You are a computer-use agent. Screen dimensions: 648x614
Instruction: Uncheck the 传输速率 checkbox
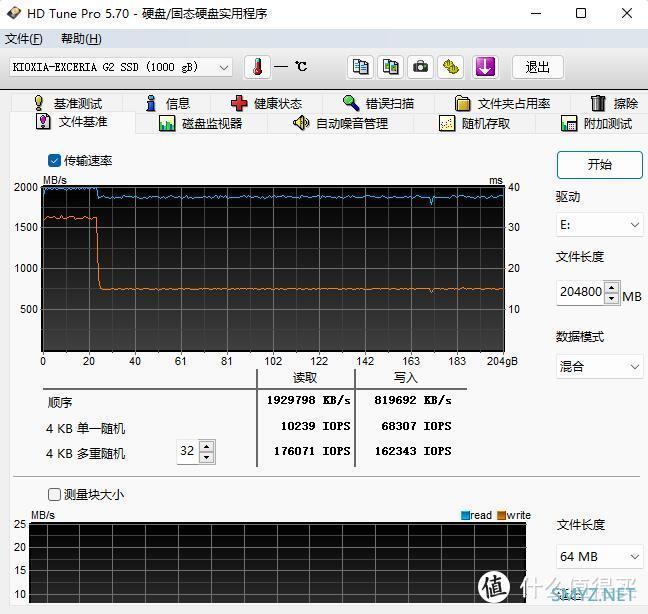[x=54, y=160]
